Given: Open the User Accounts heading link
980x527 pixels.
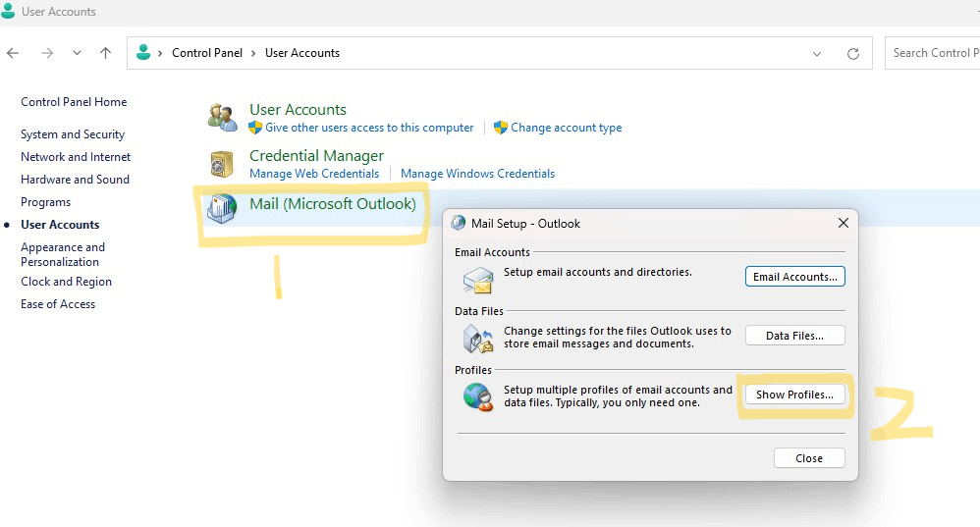Looking at the screenshot, I should (x=298, y=109).
